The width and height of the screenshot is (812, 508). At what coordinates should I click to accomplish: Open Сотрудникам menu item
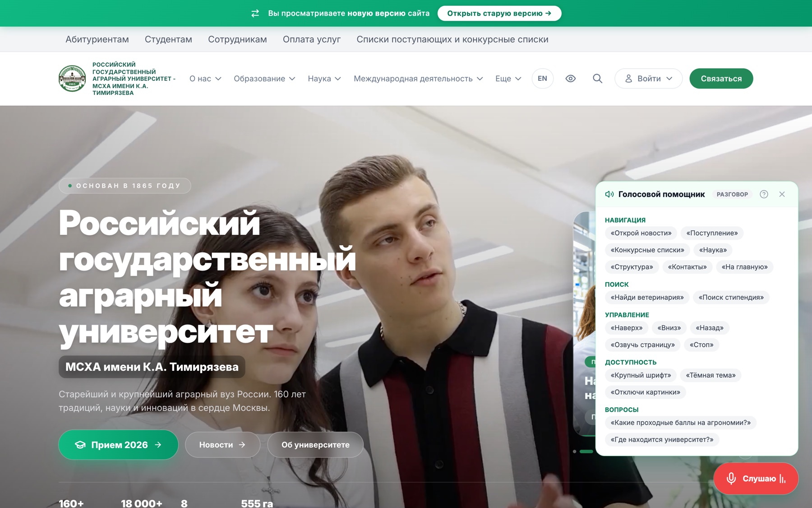click(x=237, y=39)
